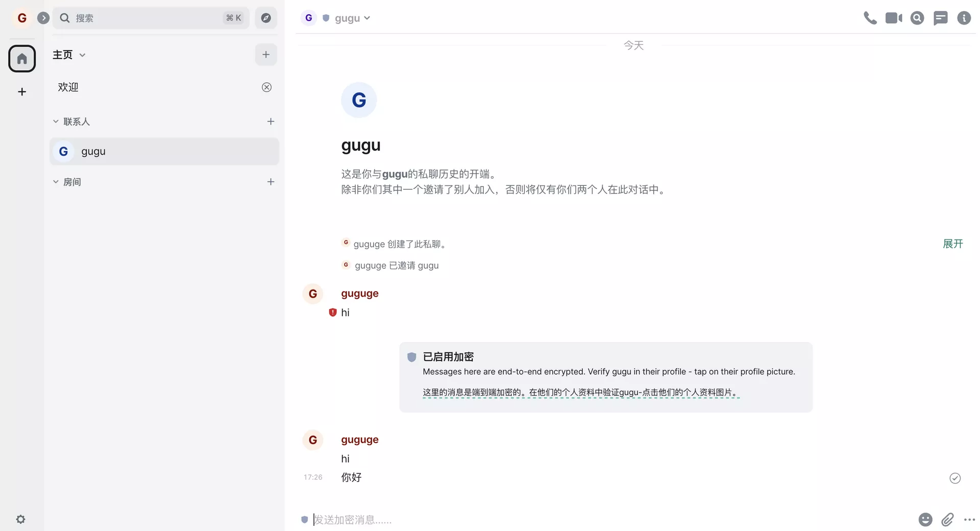Dismiss the 欢迎 item
Viewport: 980px width, 531px height.
pyautogui.click(x=266, y=87)
